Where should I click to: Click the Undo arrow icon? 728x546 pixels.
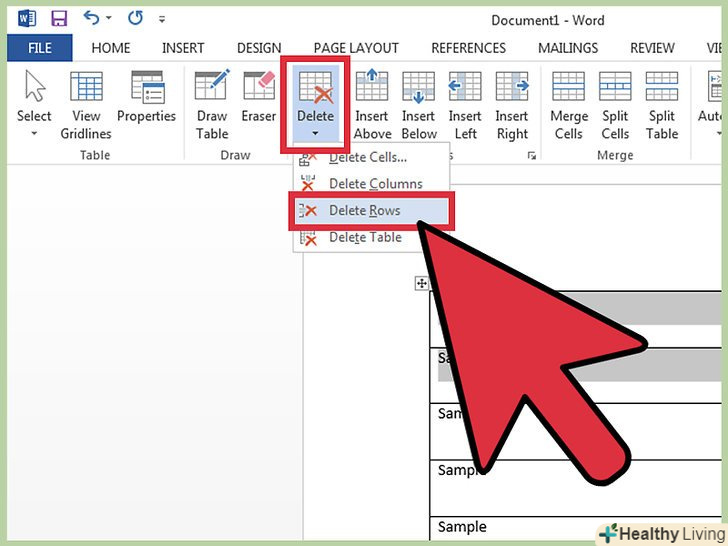point(91,18)
